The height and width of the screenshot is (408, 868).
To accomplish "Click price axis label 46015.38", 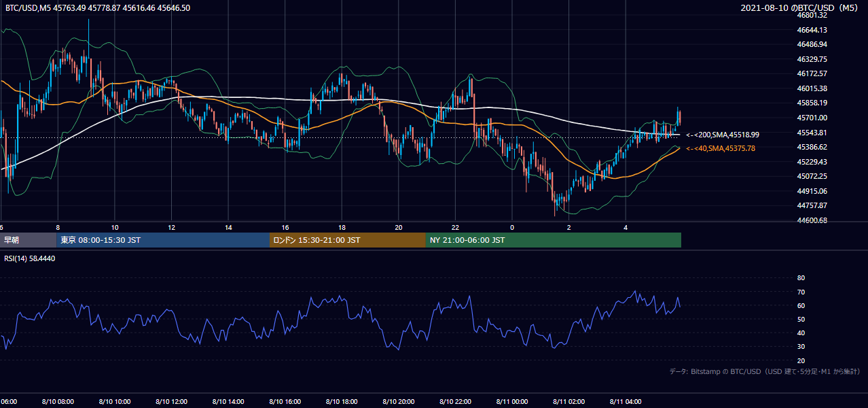I will pyautogui.click(x=812, y=88).
